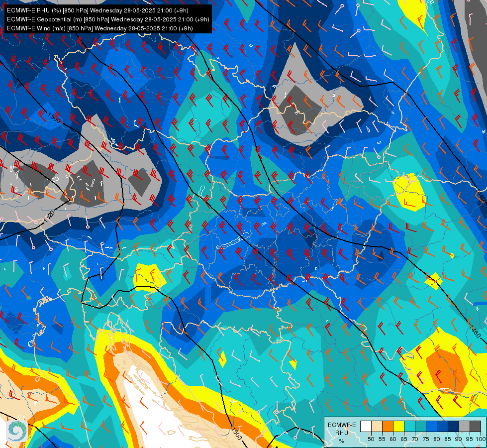Screen dimensions: 487x448
Task: Click the Wind (m/s) title line
Action: (x=99, y=28)
